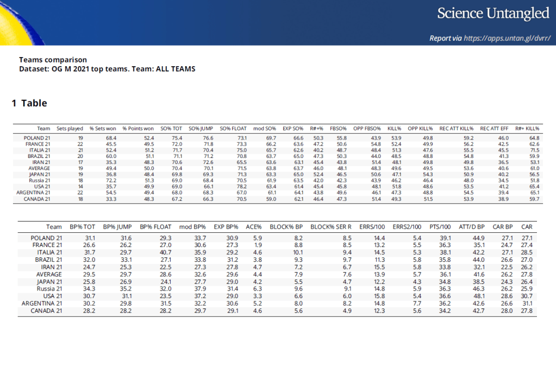Click the "OPP FBSO%" column header
Screen dimensions: 556x392
367,129
